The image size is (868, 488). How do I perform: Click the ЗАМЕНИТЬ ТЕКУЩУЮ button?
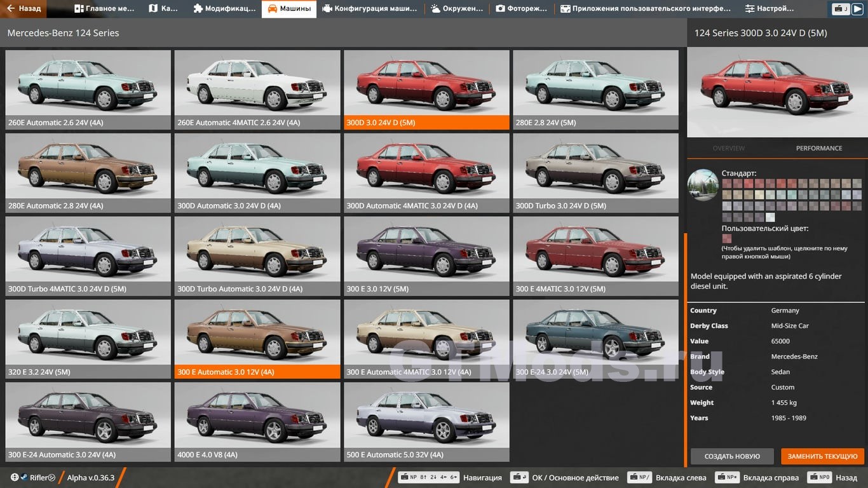(823, 456)
